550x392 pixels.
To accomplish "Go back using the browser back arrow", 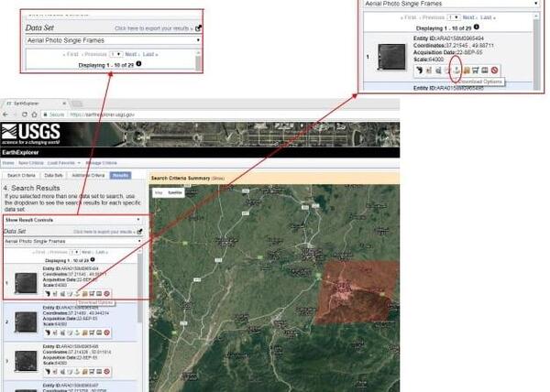I will tap(5, 114).
